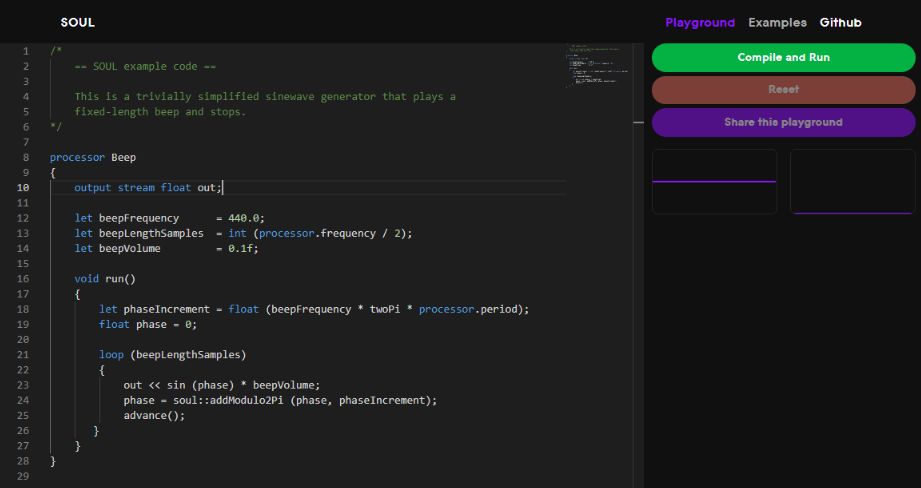This screenshot has width=921, height=488.
Task: Click the SOUL logo
Action: 78,22
